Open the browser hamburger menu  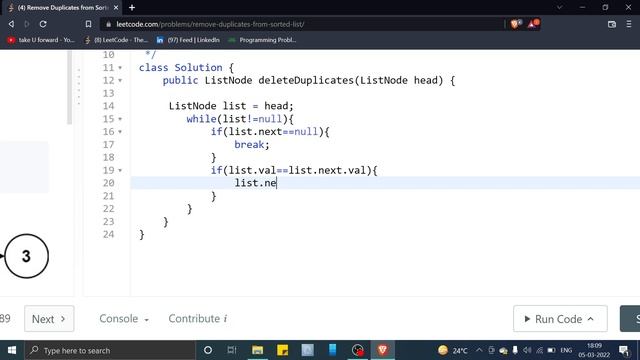tap(629, 24)
